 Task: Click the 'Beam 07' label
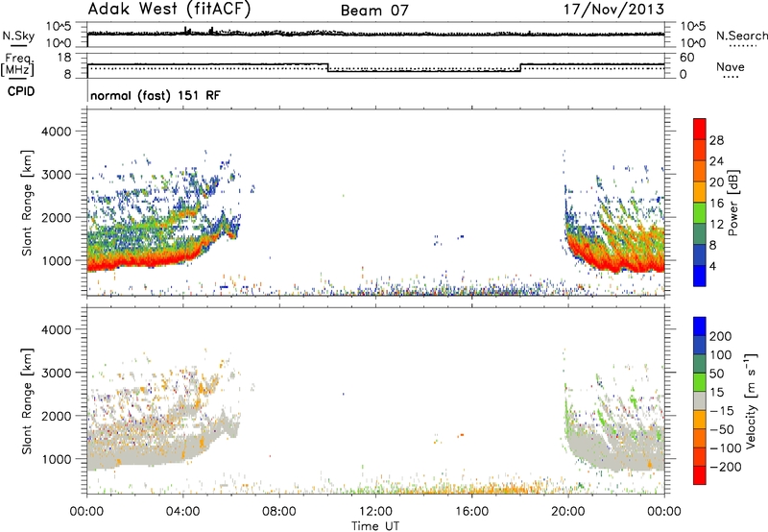coord(374,11)
